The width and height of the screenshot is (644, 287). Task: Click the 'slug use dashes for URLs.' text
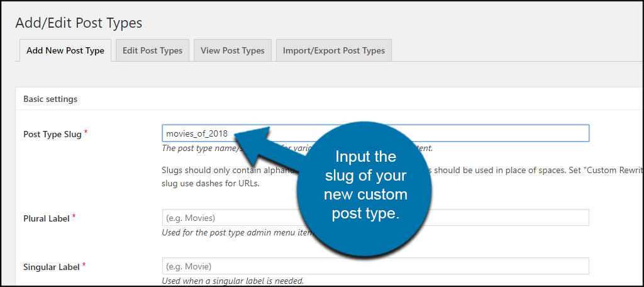point(211,183)
